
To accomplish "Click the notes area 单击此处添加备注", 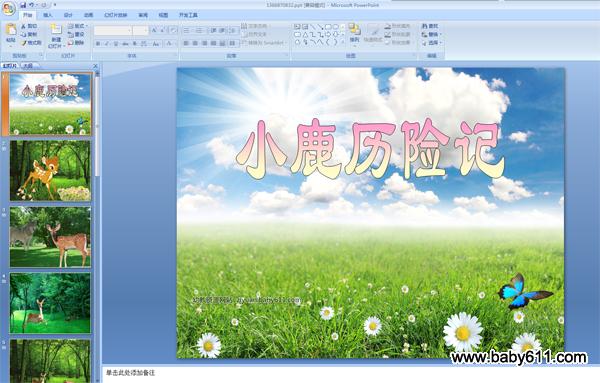I will (131, 373).
